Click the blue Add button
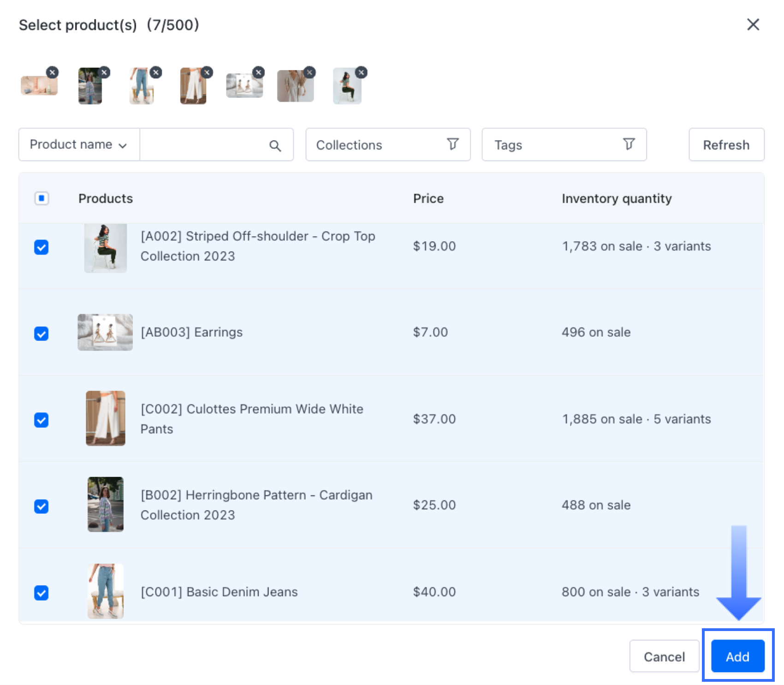 point(737,656)
